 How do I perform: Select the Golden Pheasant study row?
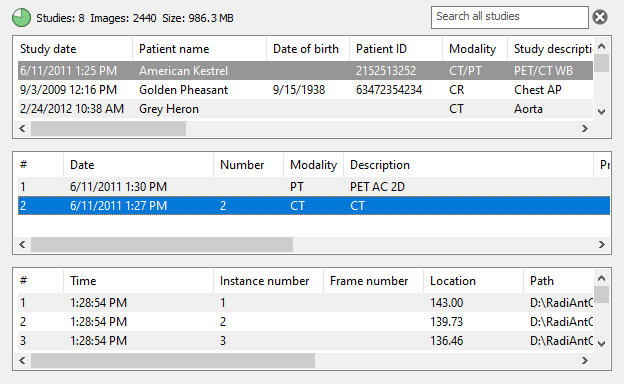(x=305, y=90)
